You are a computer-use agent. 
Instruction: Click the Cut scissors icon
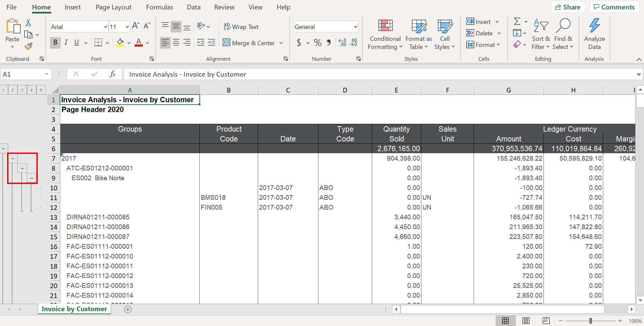coord(28,23)
